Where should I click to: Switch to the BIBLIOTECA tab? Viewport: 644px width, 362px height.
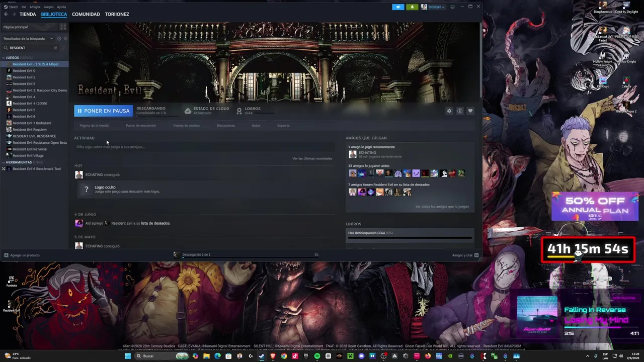pyautogui.click(x=54, y=14)
